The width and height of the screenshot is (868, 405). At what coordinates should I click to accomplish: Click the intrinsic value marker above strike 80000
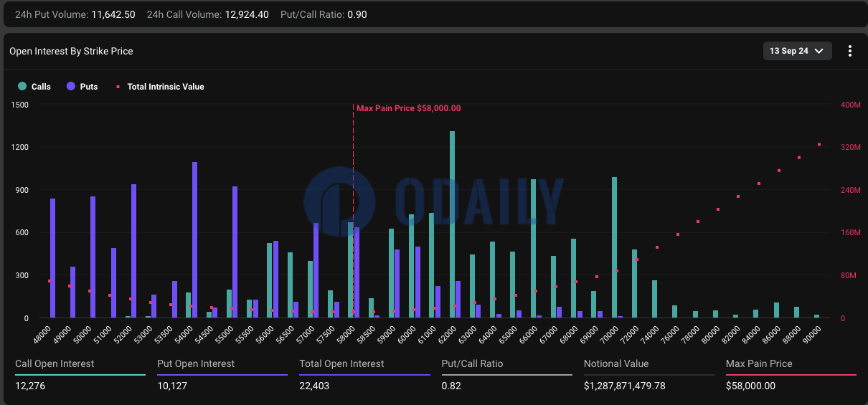pos(718,209)
